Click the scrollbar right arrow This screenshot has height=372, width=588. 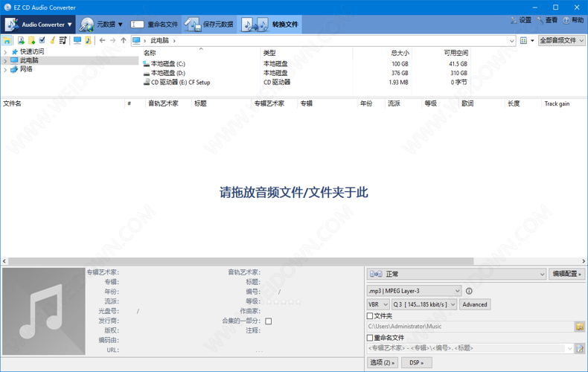(x=584, y=261)
